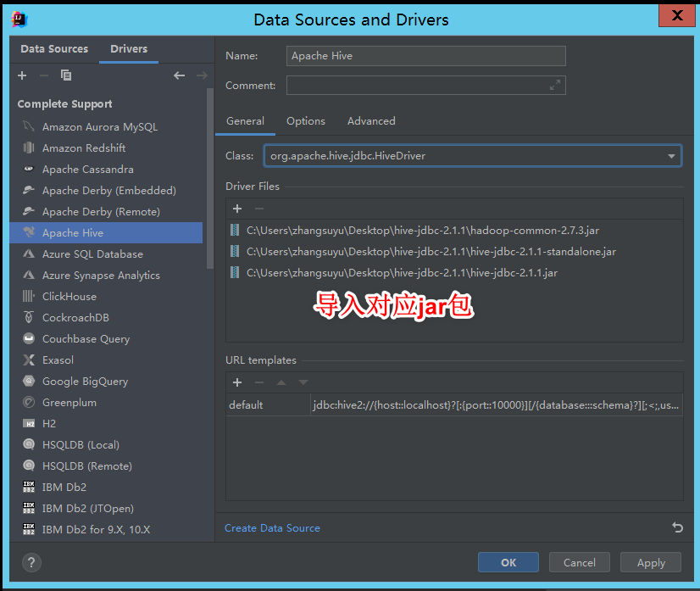Go back using left arrow icon
Image resolution: width=700 pixels, height=591 pixels.
pyautogui.click(x=179, y=75)
